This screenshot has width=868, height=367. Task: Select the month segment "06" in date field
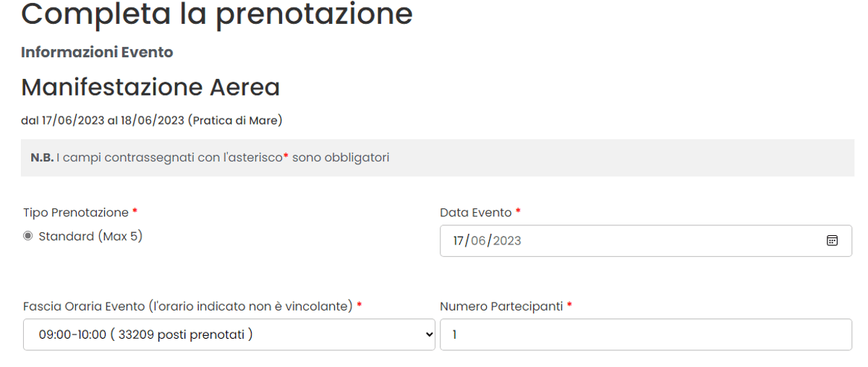479,241
